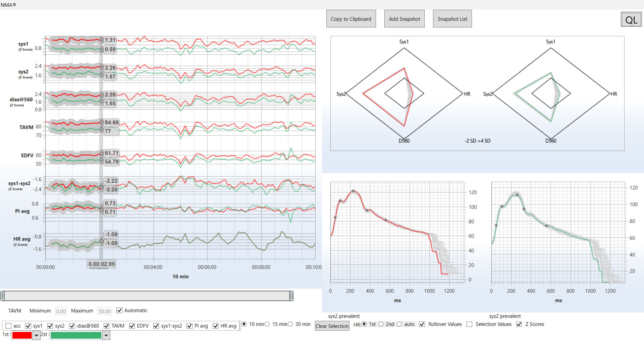Click Add Snapshot

(404, 19)
